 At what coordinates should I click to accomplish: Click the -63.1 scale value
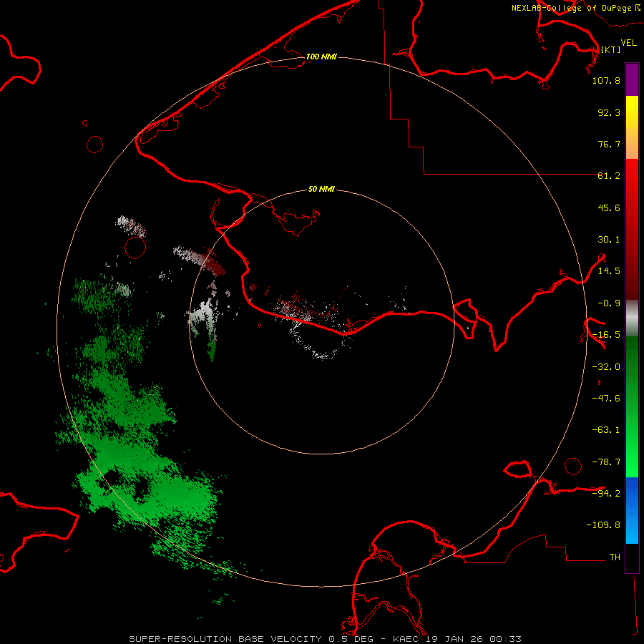[x=606, y=430]
